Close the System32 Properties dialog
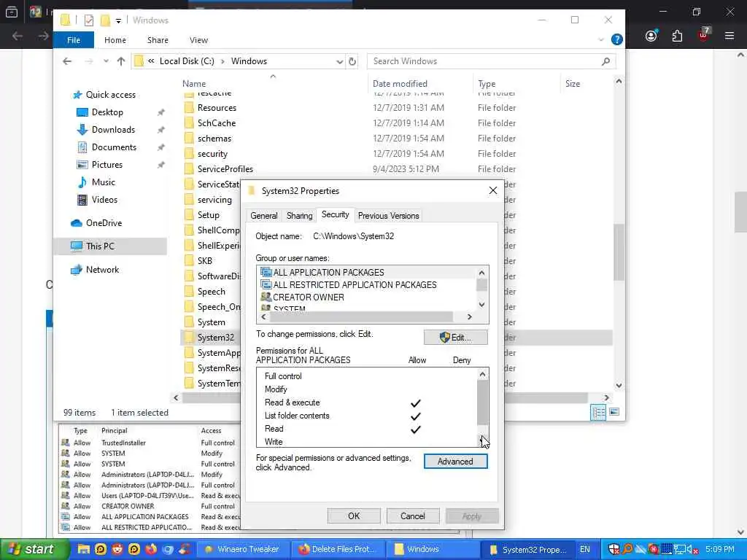This screenshot has width=747, height=560. pyautogui.click(x=493, y=190)
